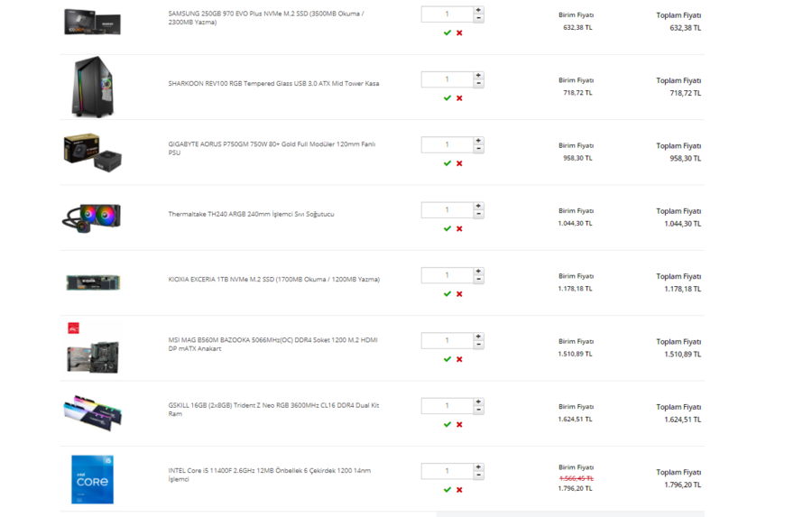Increase quantity of the Sharkoon REV100 case
This screenshot has height=517, width=812.
(478, 76)
